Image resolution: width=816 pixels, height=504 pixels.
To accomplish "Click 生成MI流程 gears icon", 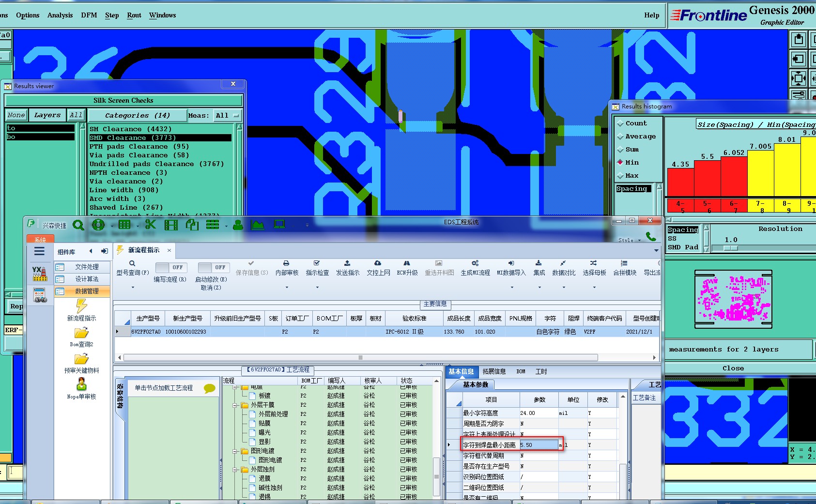I will (475, 263).
